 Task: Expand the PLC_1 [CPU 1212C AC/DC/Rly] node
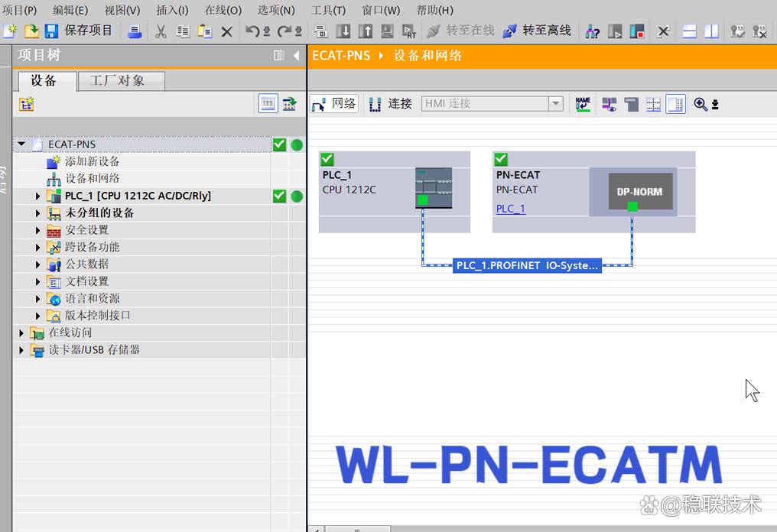[x=37, y=196]
